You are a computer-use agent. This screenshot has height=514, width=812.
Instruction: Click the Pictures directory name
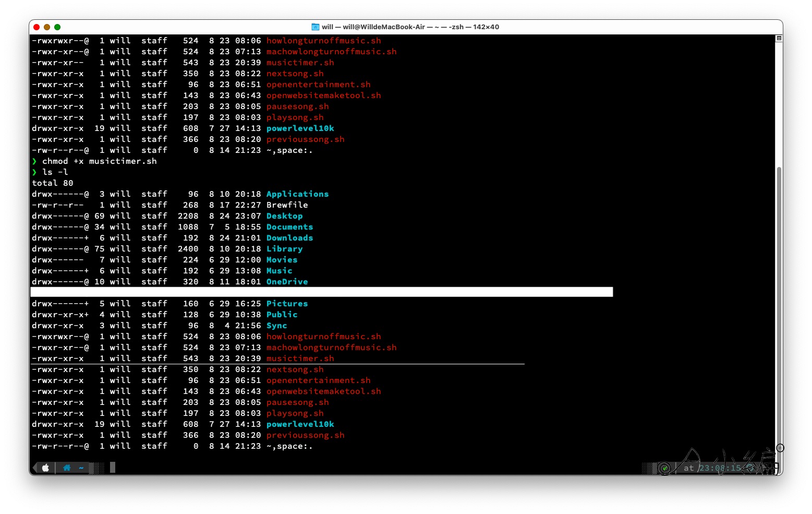(287, 304)
